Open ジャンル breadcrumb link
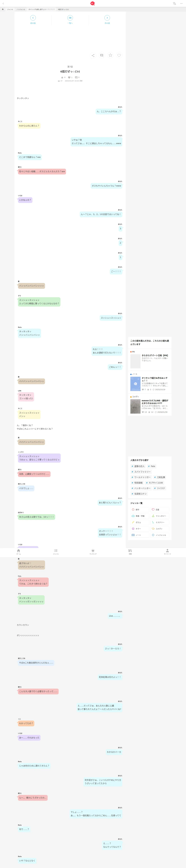 pyautogui.click(x=10, y=9)
